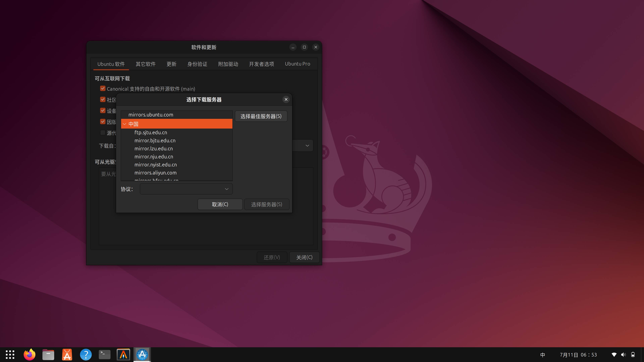This screenshot has width=644, height=362.
Task: Open the clock showing 7月11日 06:53
Action: 578,355
